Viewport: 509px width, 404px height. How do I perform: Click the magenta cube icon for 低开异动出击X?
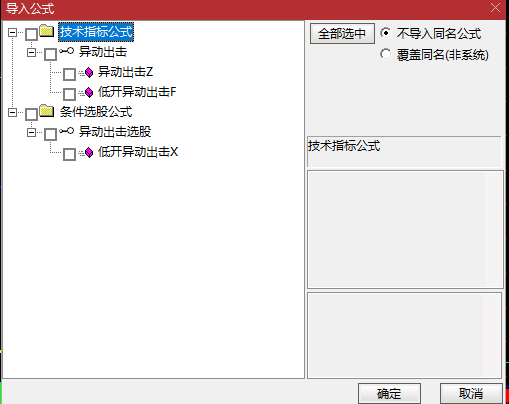[x=89, y=153]
